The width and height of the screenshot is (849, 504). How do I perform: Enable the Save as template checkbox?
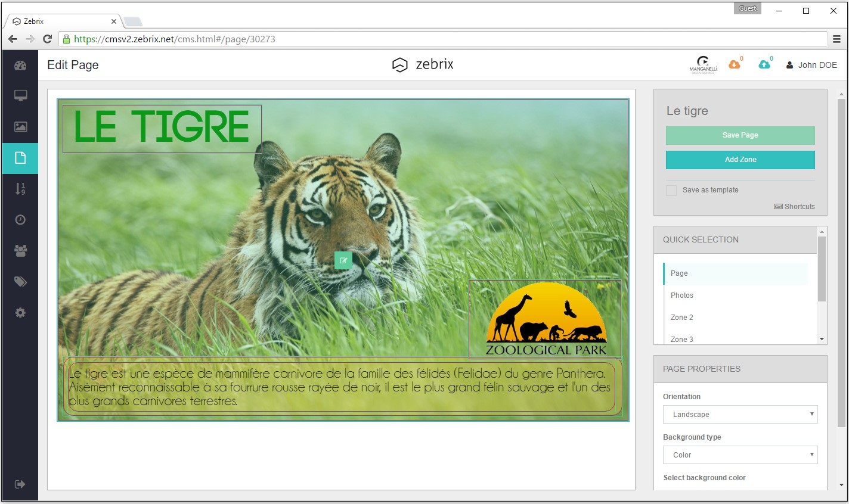click(671, 189)
